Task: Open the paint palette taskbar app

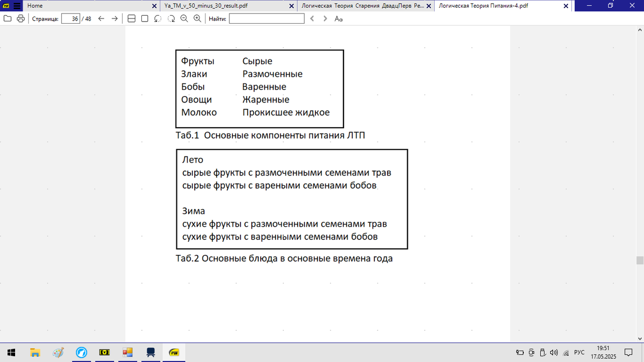Action: [58, 352]
